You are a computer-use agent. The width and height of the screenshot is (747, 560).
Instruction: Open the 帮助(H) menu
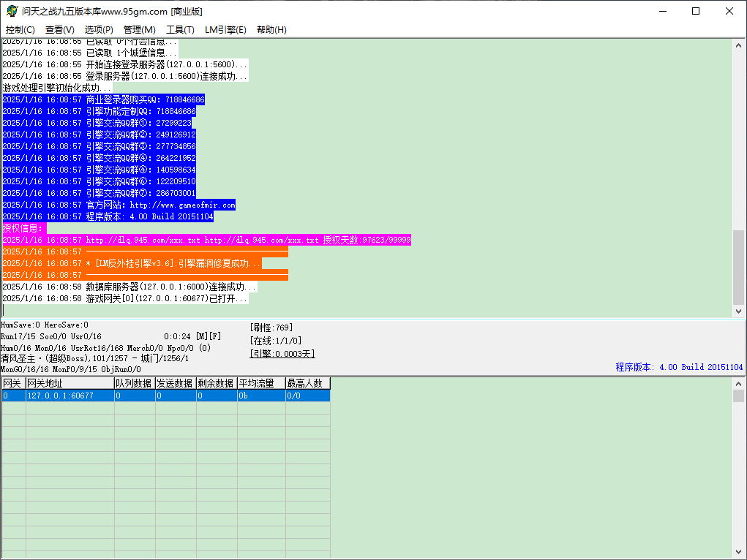point(271,29)
